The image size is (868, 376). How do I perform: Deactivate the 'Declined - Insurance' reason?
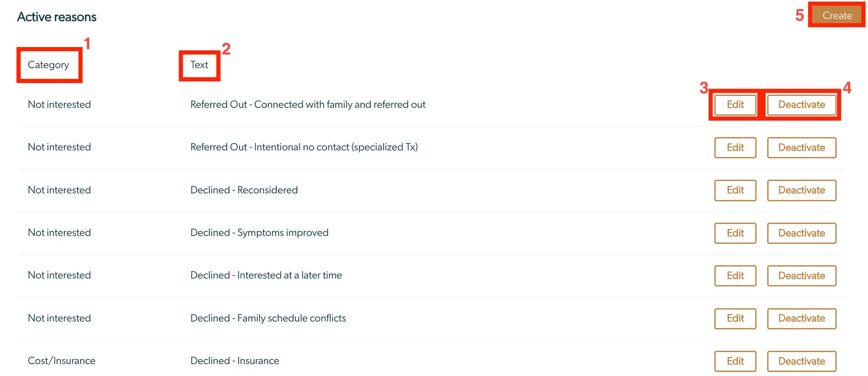point(802,361)
